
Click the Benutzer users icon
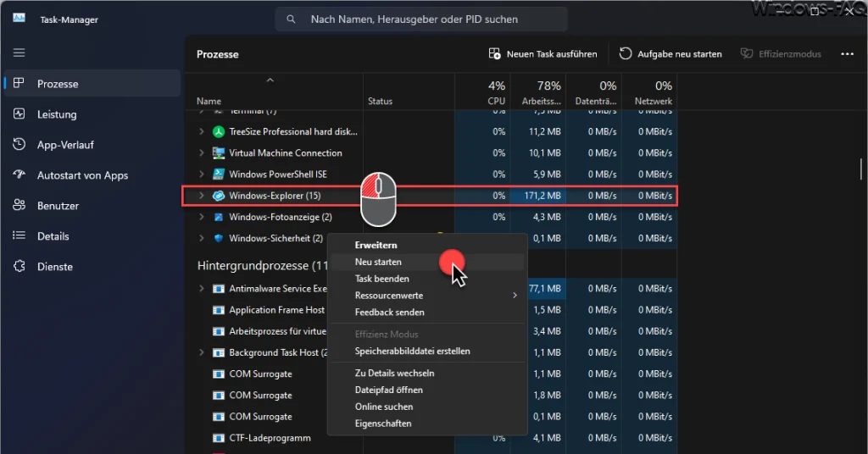point(19,205)
